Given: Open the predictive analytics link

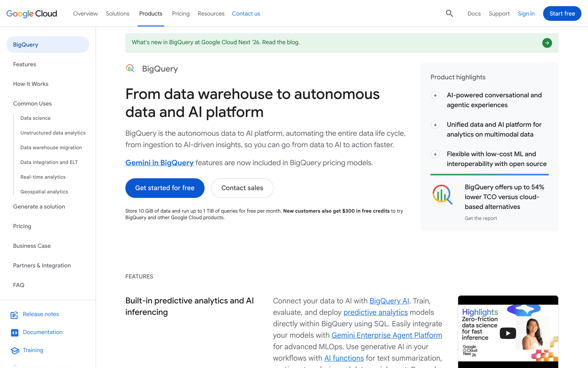Looking at the screenshot, I should (375, 312).
